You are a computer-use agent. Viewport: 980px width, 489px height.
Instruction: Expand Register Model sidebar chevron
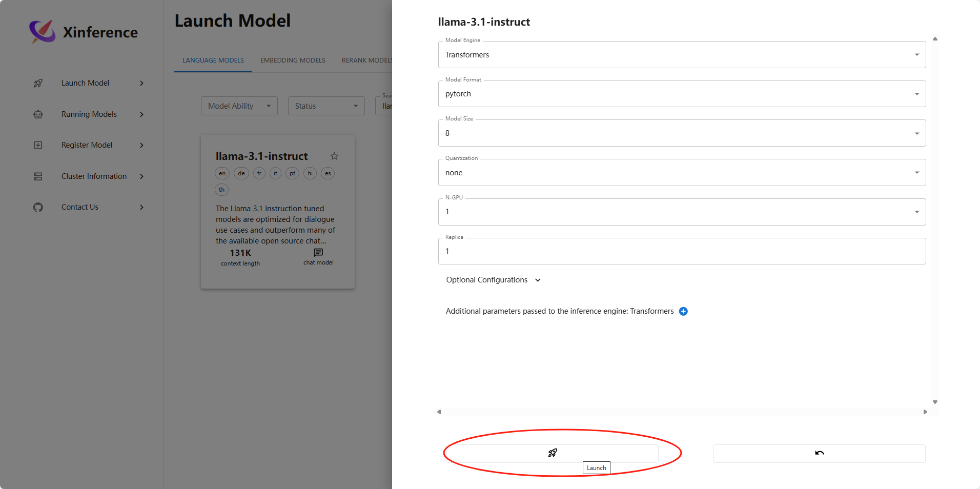pyautogui.click(x=142, y=145)
